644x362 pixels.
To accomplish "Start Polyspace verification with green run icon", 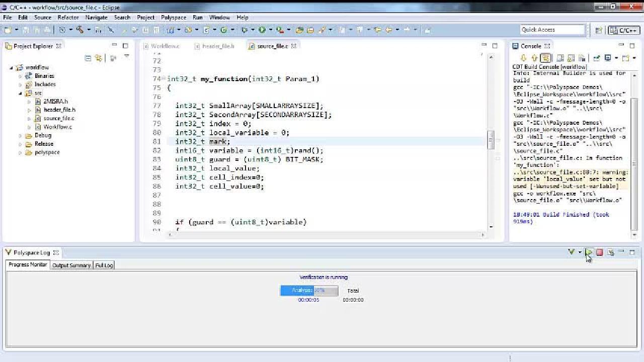I will pyautogui.click(x=589, y=252).
